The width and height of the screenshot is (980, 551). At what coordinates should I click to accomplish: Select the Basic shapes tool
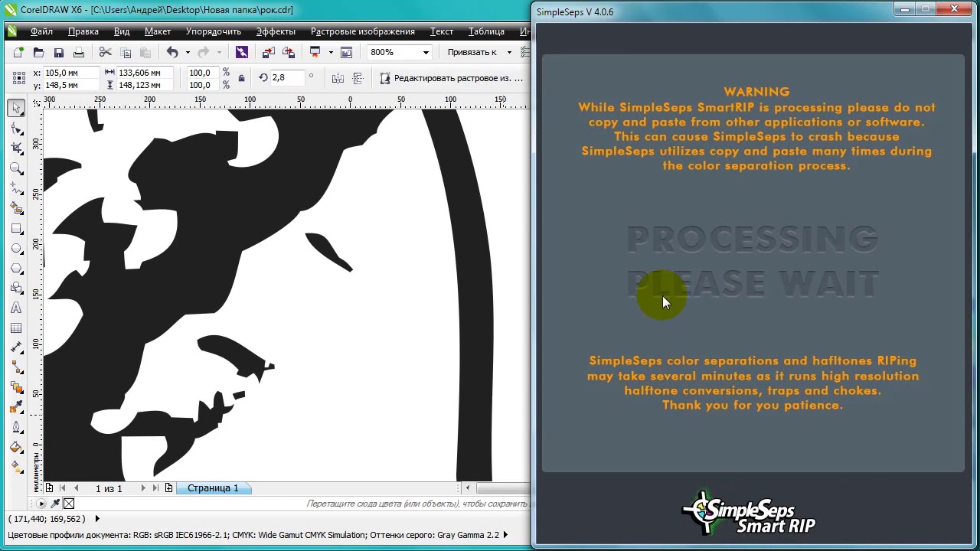16,289
